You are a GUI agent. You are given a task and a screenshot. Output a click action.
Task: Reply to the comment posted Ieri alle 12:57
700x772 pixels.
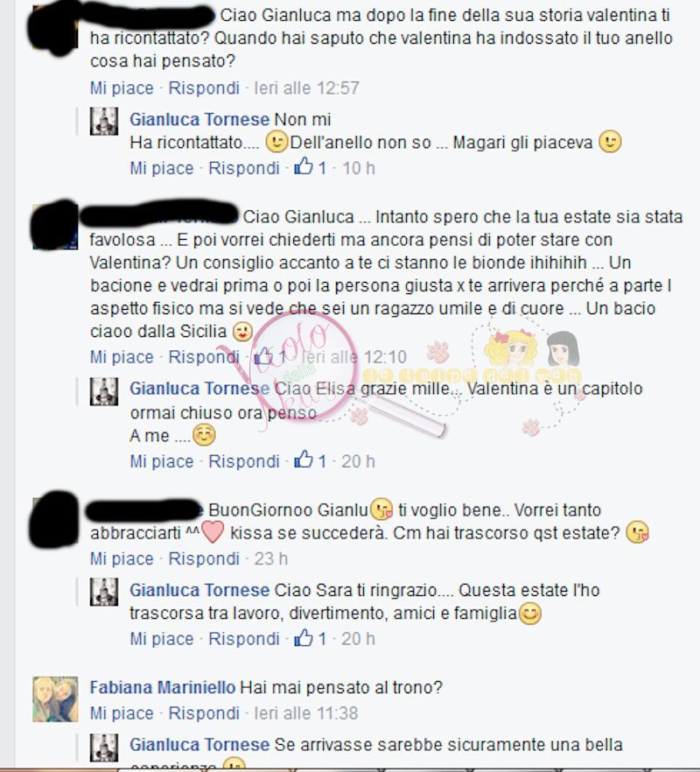[204, 88]
